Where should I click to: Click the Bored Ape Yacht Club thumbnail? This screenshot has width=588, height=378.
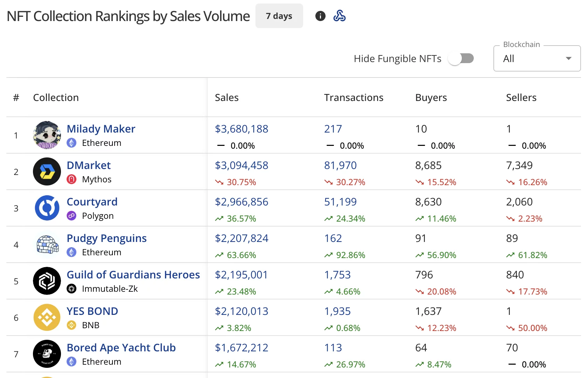[47, 354]
